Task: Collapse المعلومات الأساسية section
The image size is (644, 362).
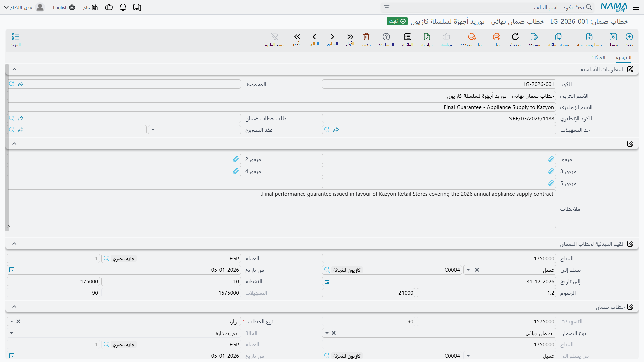Action: pyautogui.click(x=14, y=69)
